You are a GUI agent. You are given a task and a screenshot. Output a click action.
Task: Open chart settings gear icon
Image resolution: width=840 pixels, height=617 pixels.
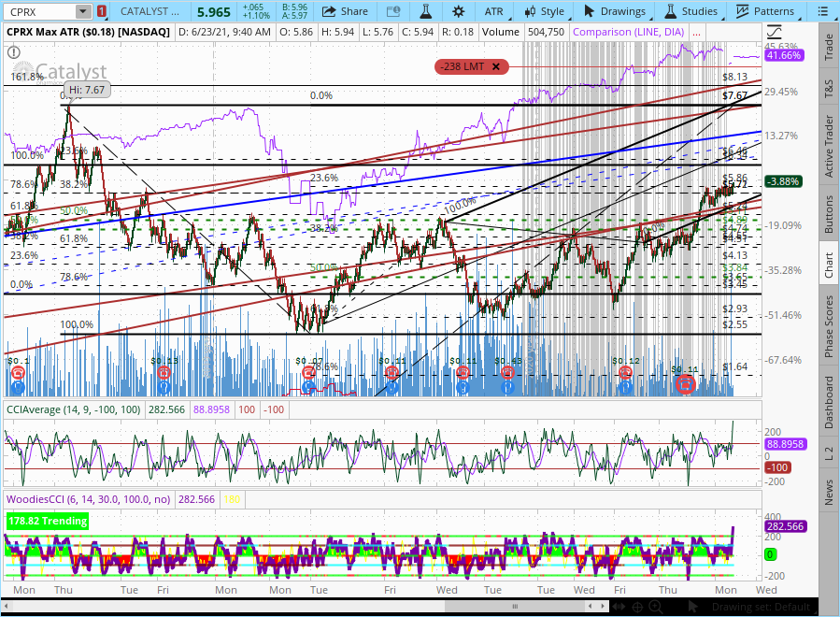(458, 11)
